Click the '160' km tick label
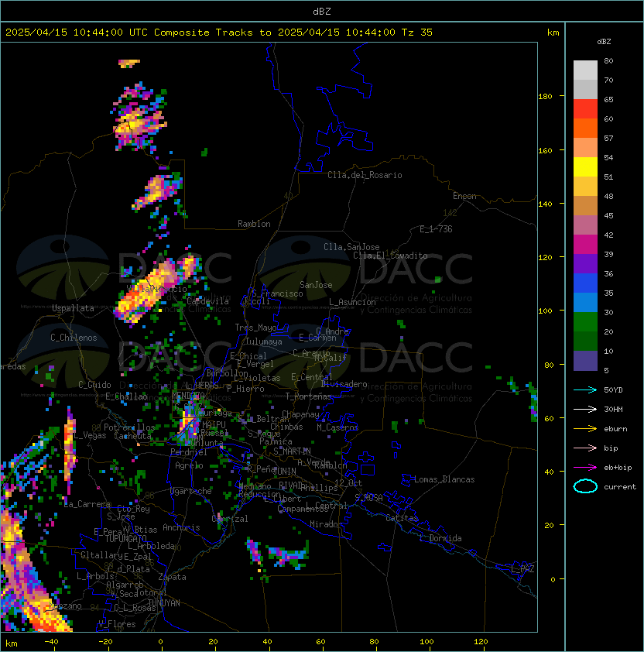Screen dimensions: 644x652 [x=545, y=150]
